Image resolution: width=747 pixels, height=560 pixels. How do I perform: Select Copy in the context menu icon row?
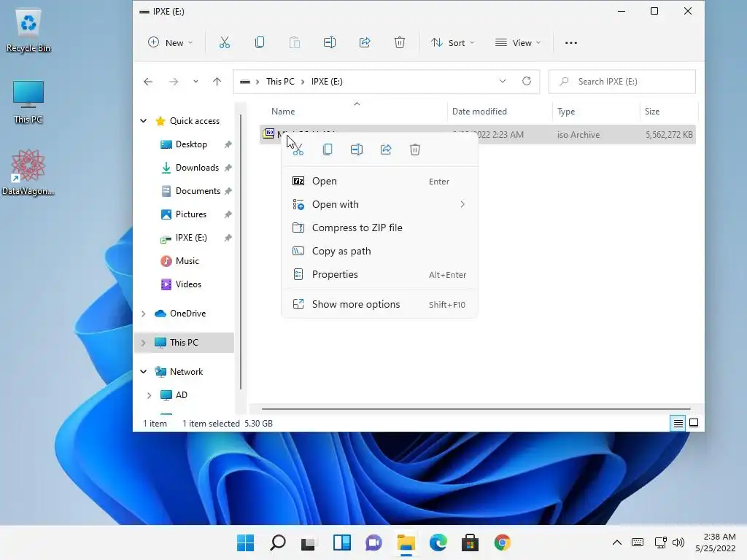tap(328, 149)
